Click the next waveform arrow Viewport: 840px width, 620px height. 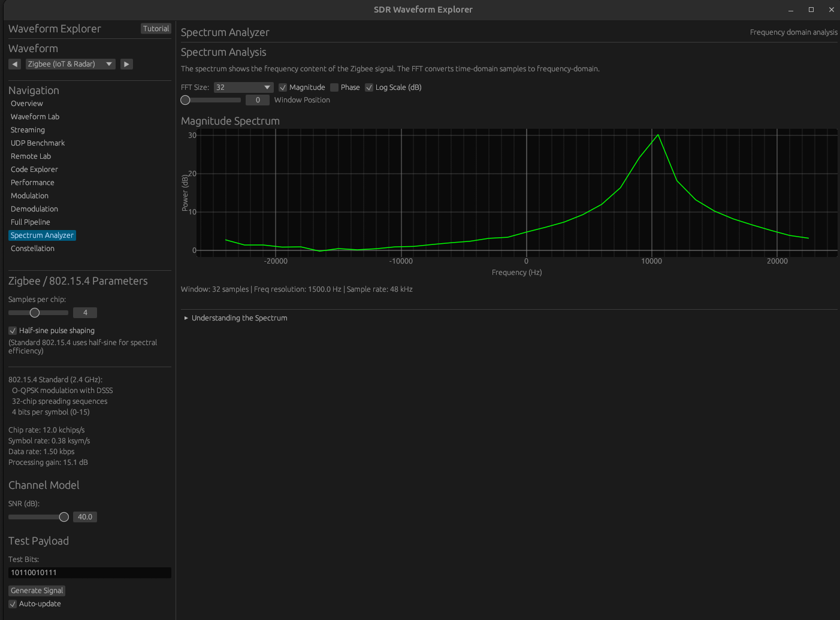click(126, 63)
